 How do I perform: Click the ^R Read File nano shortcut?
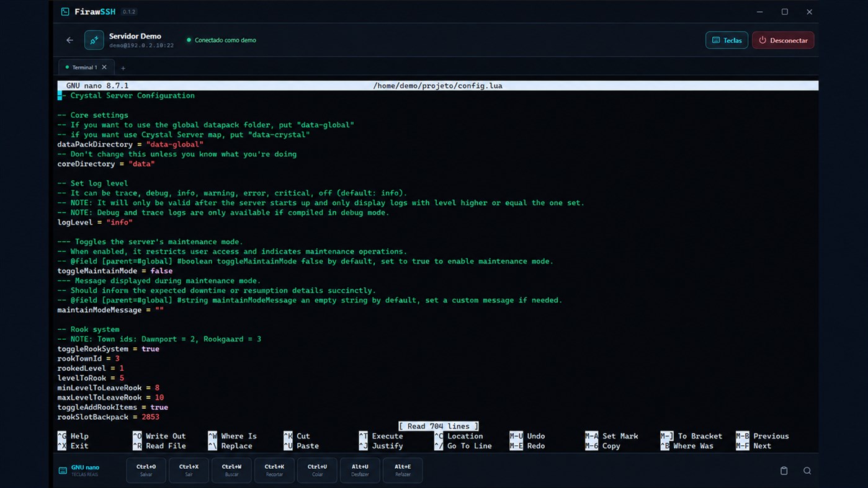click(159, 446)
